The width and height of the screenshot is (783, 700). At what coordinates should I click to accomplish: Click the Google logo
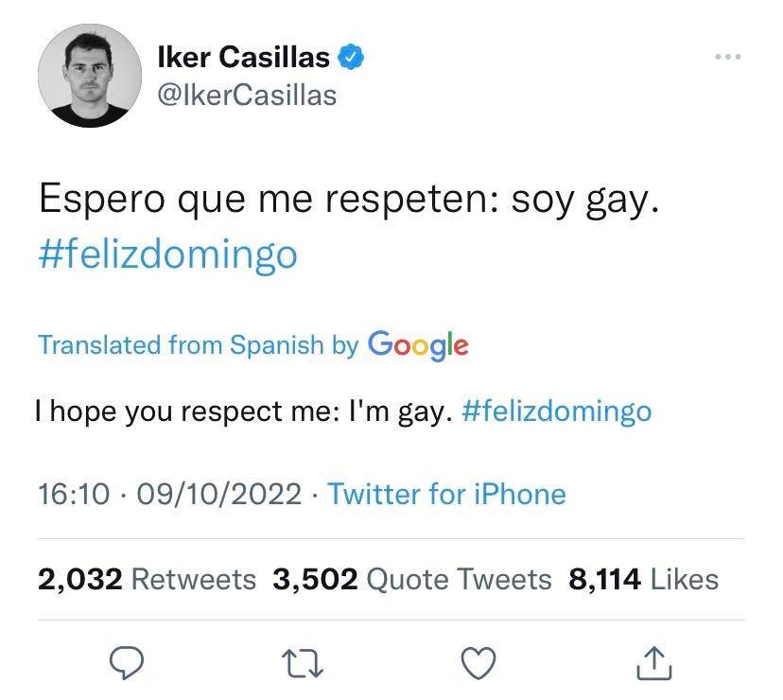coord(417,344)
